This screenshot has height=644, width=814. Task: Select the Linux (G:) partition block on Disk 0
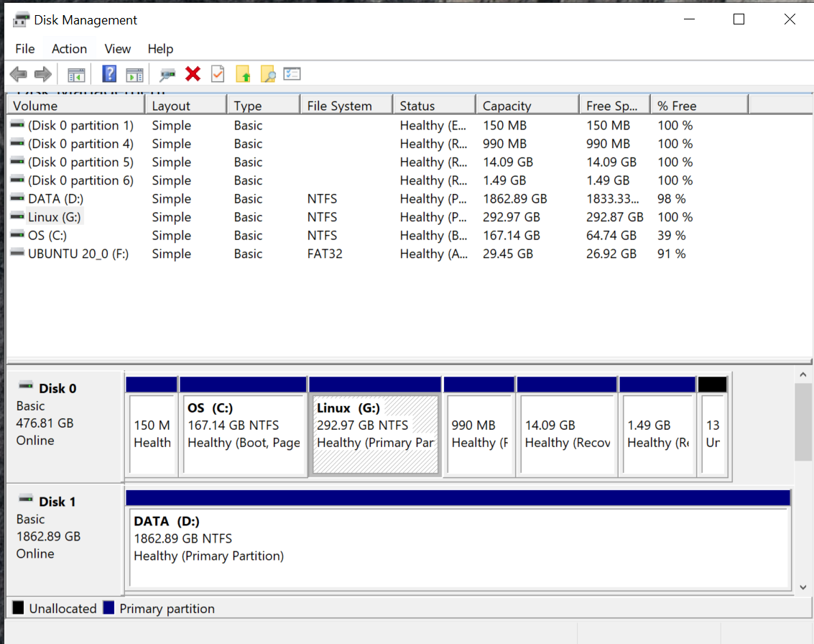(375, 426)
